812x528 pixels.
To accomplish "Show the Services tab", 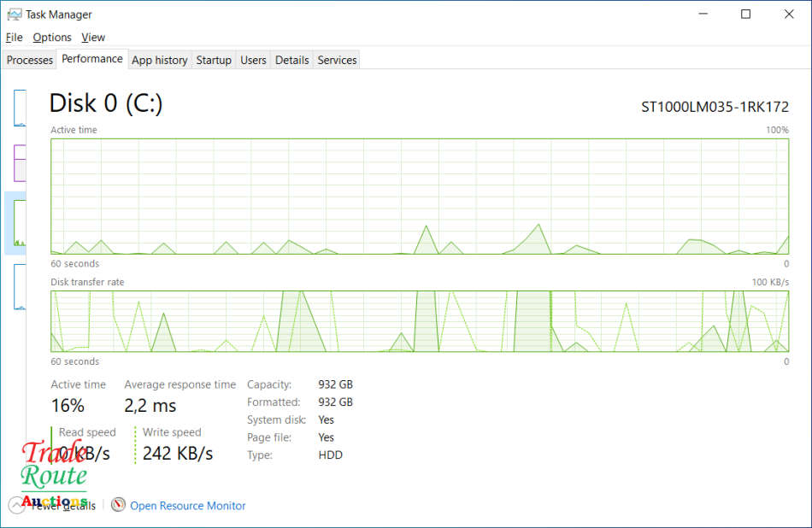I will 337,61.
